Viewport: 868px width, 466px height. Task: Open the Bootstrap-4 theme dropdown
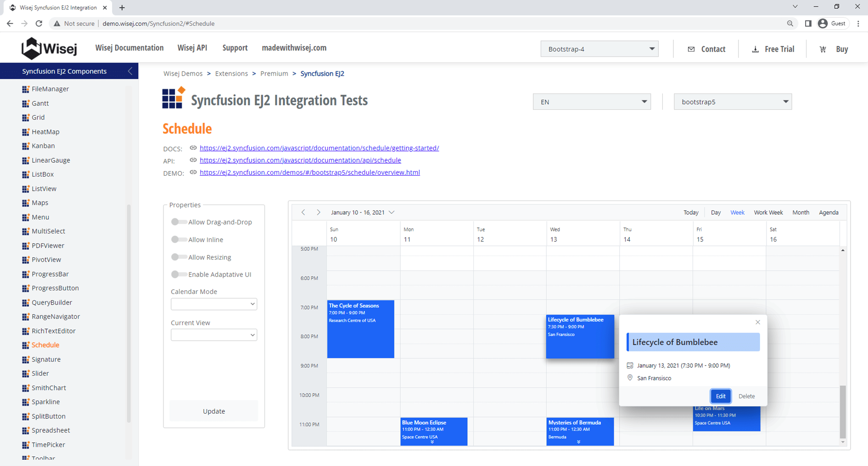tap(599, 49)
